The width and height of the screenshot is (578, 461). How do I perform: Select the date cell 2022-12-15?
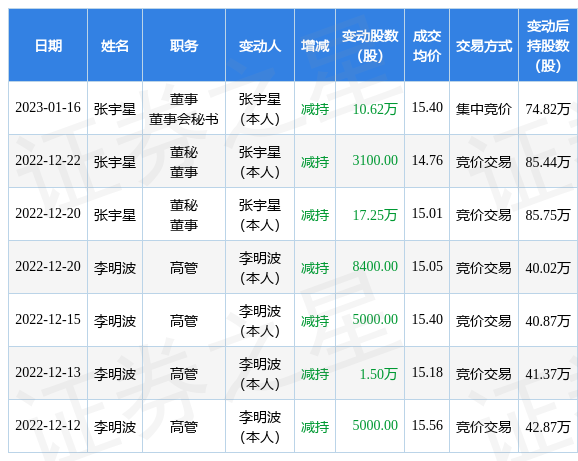coord(48,319)
